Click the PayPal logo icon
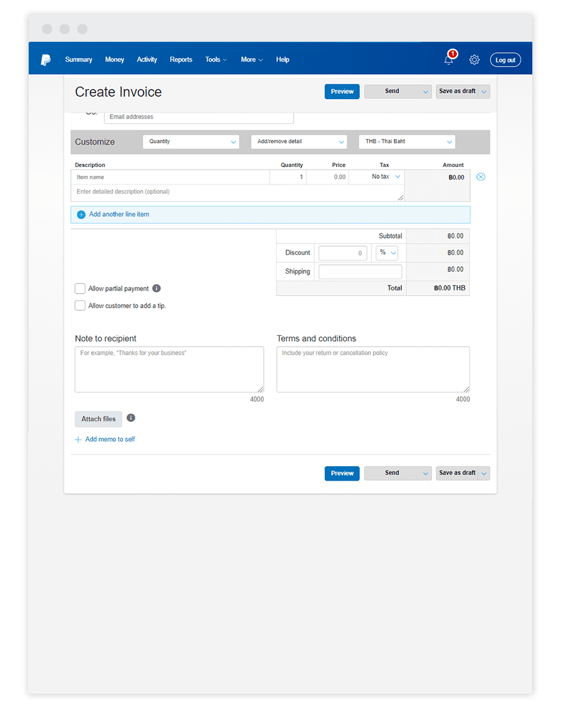This screenshot has height=728, width=561. coord(46,60)
